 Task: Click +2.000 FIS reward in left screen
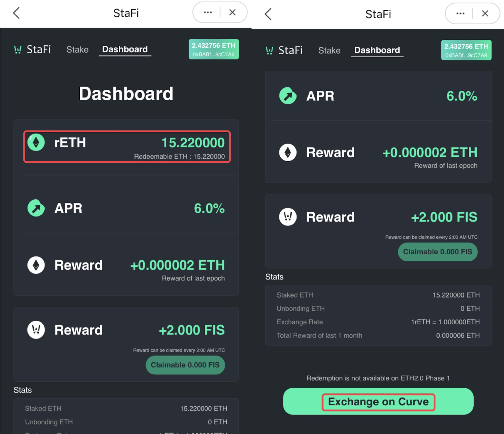pyautogui.click(x=192, y=330)
